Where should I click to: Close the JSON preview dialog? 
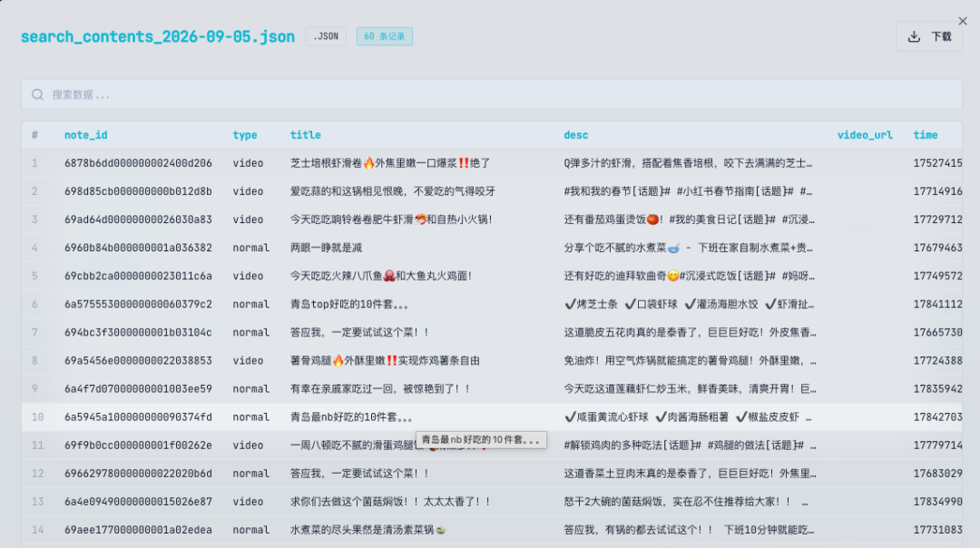[963, 21]
